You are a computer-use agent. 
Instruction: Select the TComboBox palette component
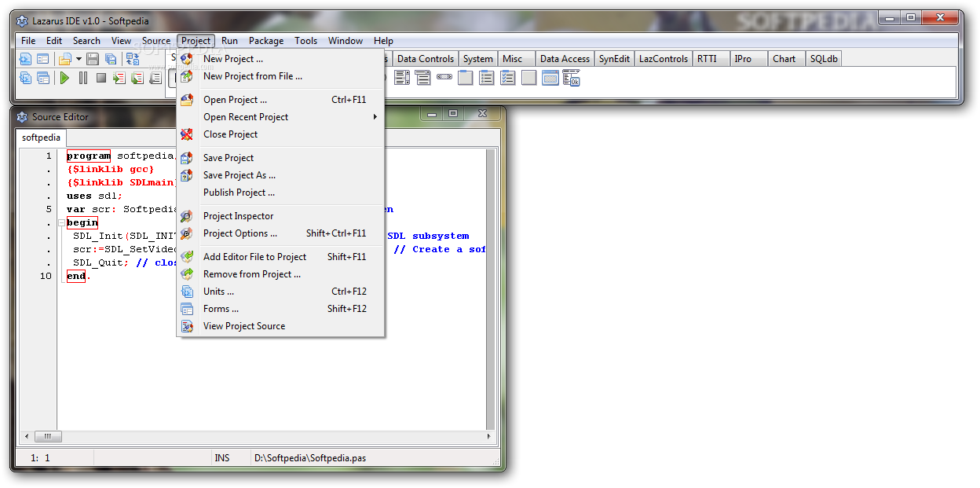point(423,78)
